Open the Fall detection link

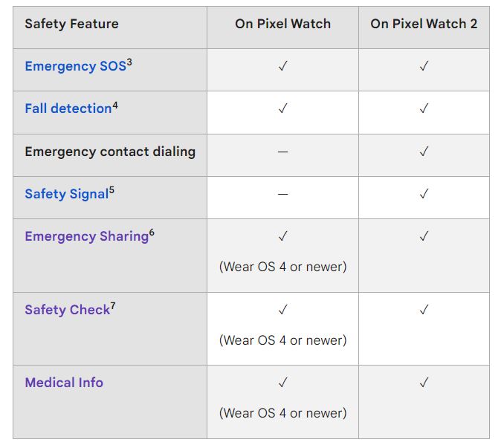[x=68, y=108]
